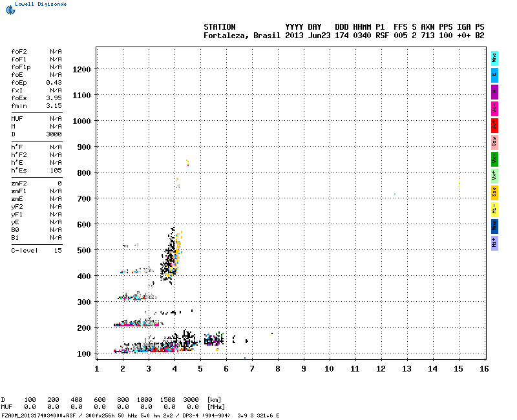The height and width of the screenshot is (420, 517).
Task: Click the C-level value 15
Action: pyautogui.click(x=58, y=251)
